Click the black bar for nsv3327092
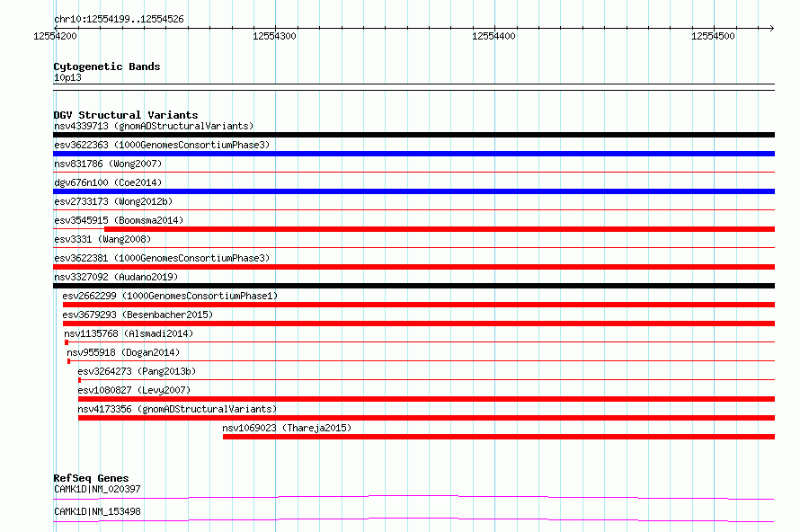The height and width of the screenshot is (532, 800). click(413, 286)
